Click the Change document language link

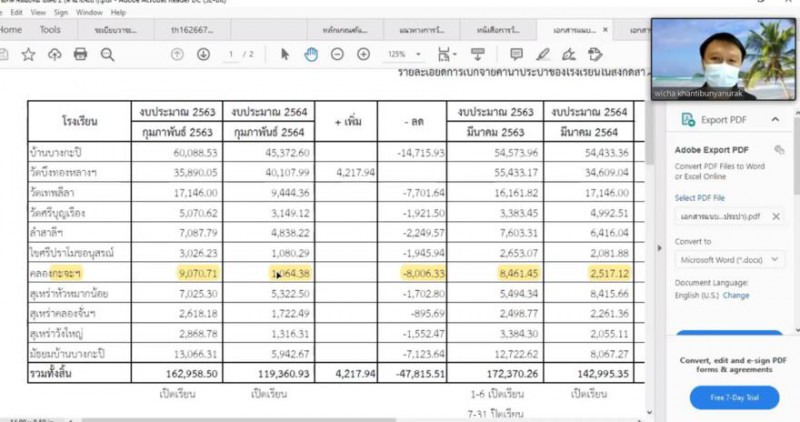736,295
